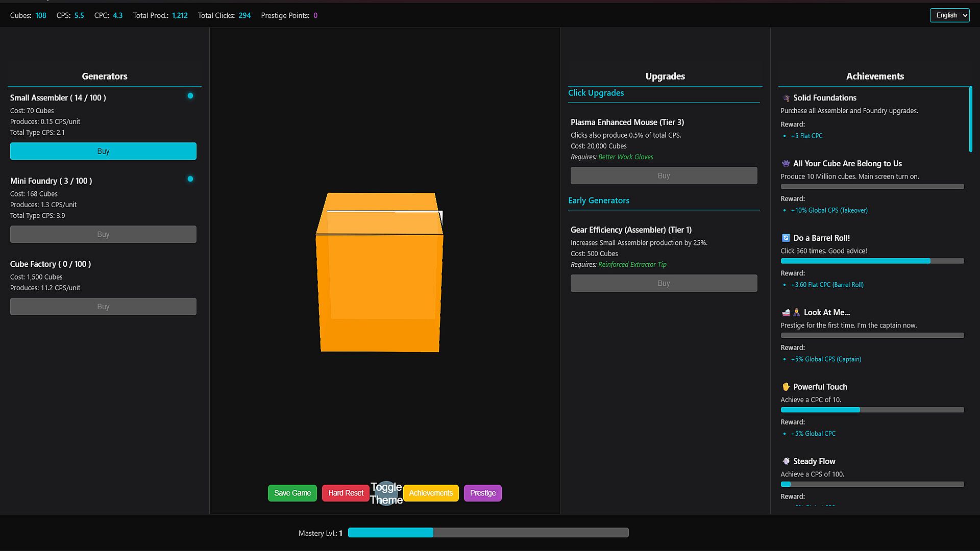Click the Mastery level progress bar
The image size is (980, 551).
(x=488, y=533)
